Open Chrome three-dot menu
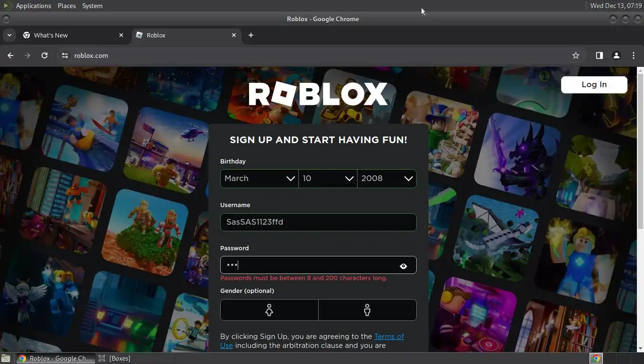This screenshot has height=364, width=644. tap(634, 55)
